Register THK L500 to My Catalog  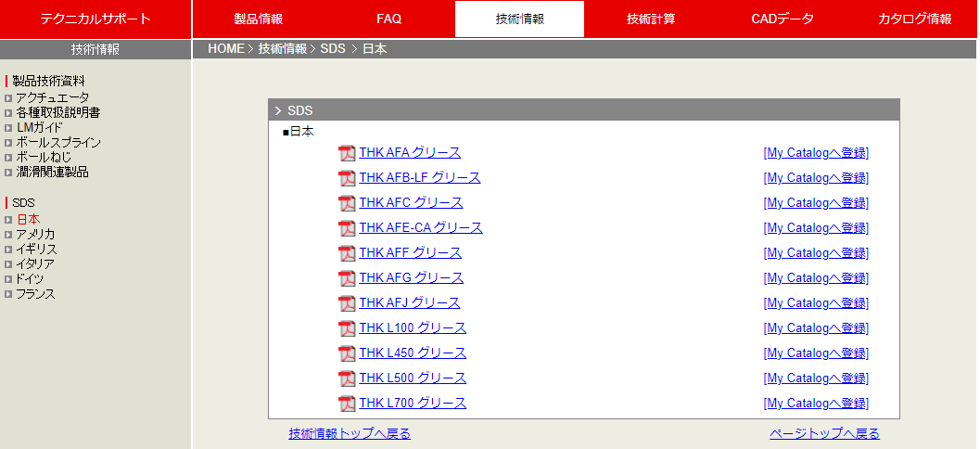point(816,378)
